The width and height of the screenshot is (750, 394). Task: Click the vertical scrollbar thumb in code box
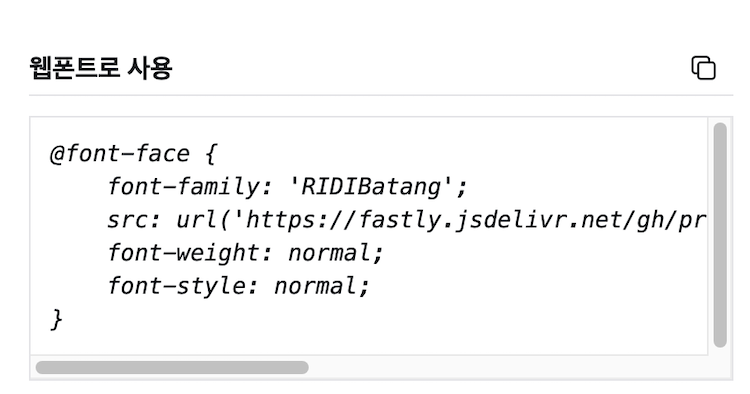coord(720,235)
